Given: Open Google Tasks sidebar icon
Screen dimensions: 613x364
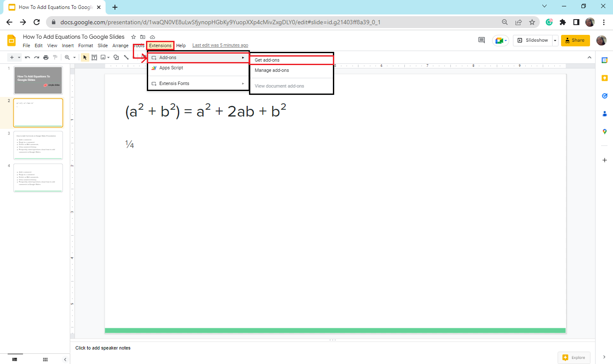Looking at the screenshot, I should (x=604, y=96).
